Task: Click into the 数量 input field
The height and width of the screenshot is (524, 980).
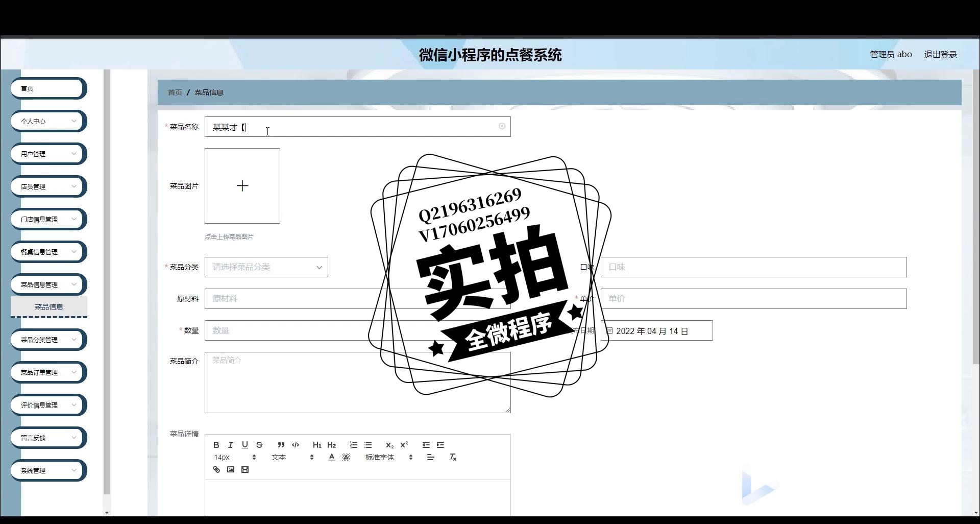Action: (358, 330)
